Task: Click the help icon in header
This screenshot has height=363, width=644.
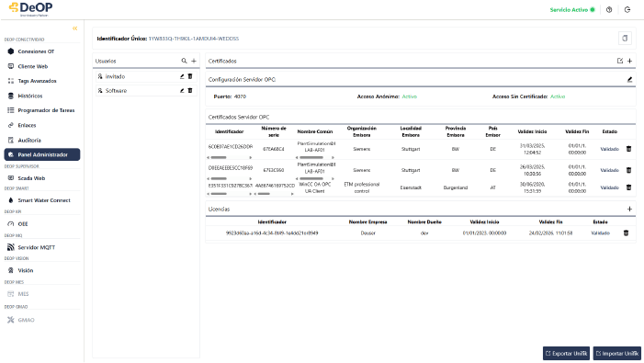Action: [609, 9]
